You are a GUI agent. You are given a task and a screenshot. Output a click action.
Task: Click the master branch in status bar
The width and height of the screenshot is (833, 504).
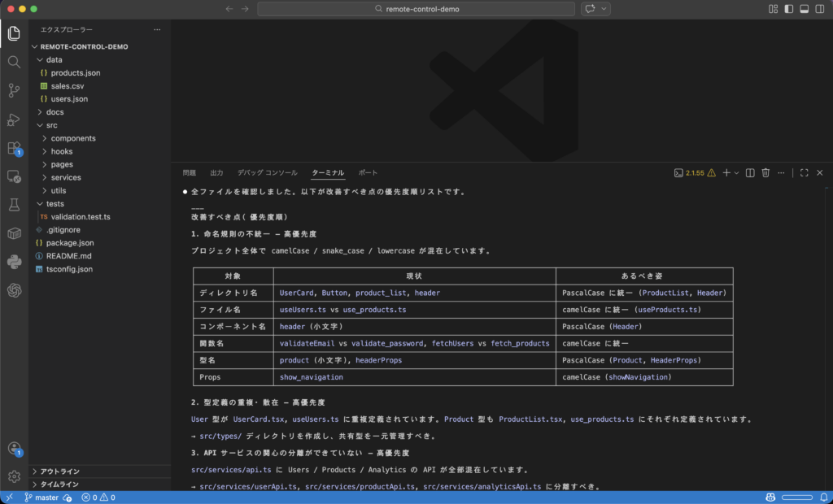42,497
